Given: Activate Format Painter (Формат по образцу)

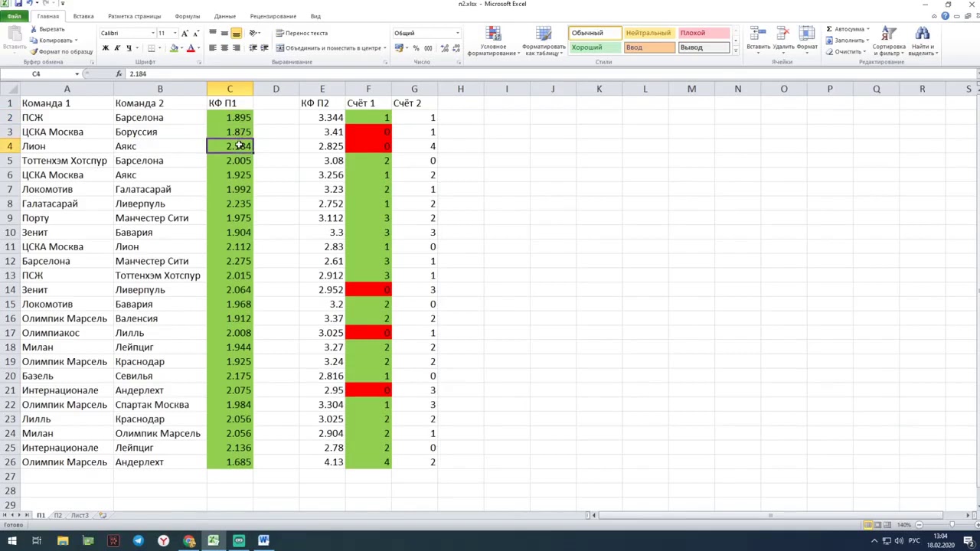Looking at the screenshot, I should click(x=61, y=51).
